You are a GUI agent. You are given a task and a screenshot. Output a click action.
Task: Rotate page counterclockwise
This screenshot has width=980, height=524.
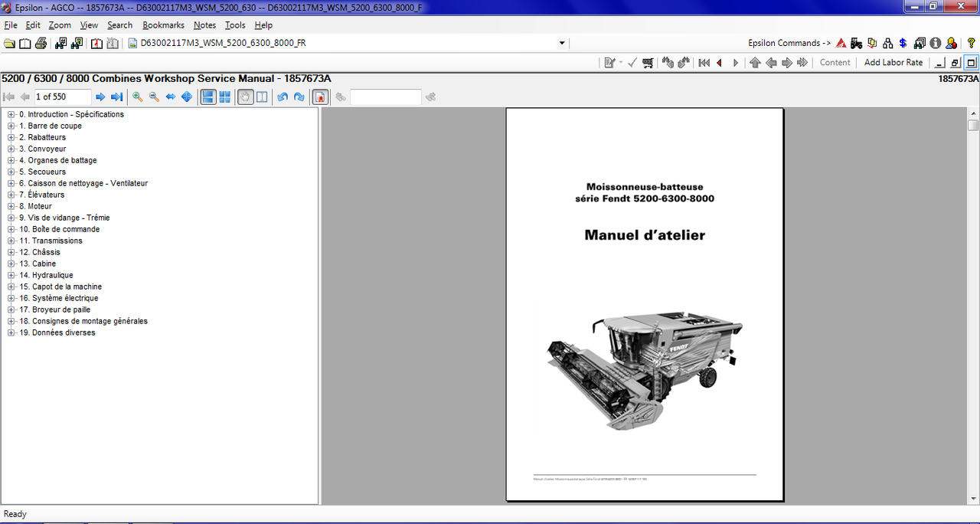click(x=283, y=97)
